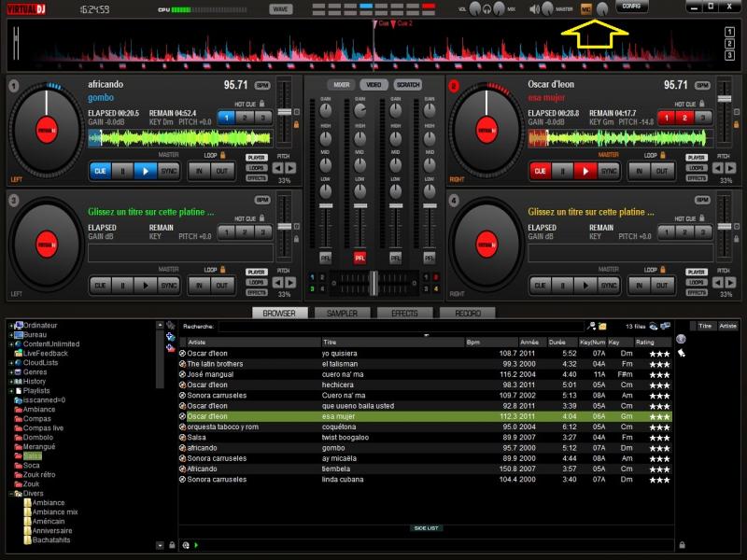This screenshot has height=560, width=747.
Task: Enable SYNC on deck 1
Action: (x=169, y=171)
